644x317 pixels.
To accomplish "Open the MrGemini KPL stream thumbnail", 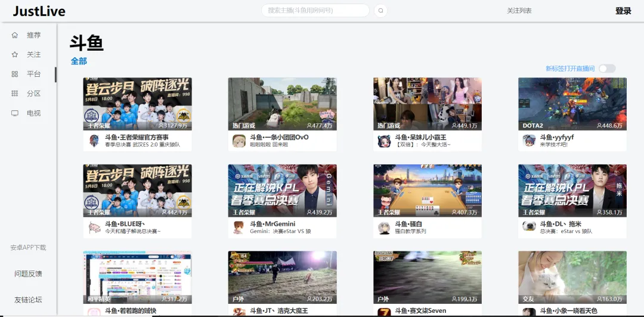I will point(283,191).
